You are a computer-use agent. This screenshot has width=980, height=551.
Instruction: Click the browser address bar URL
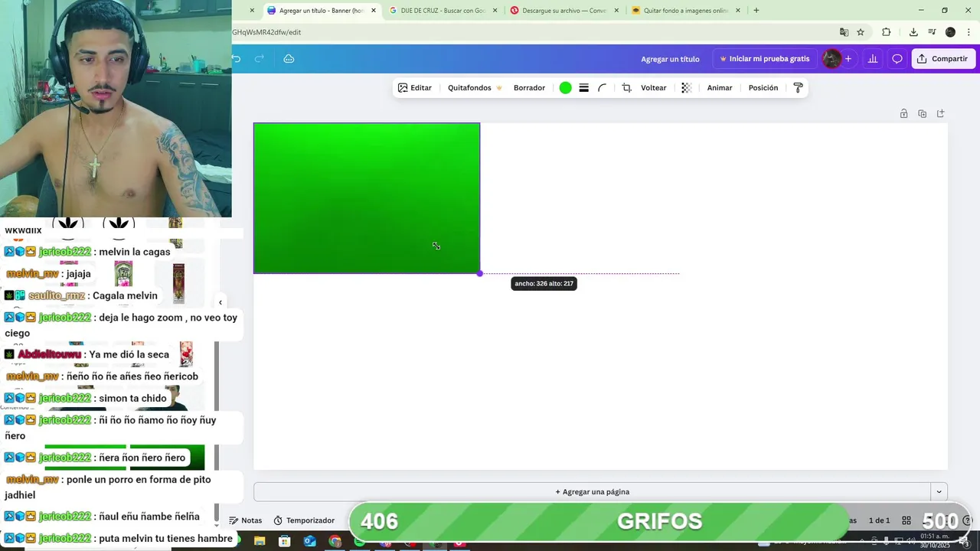tap(266, 32)
